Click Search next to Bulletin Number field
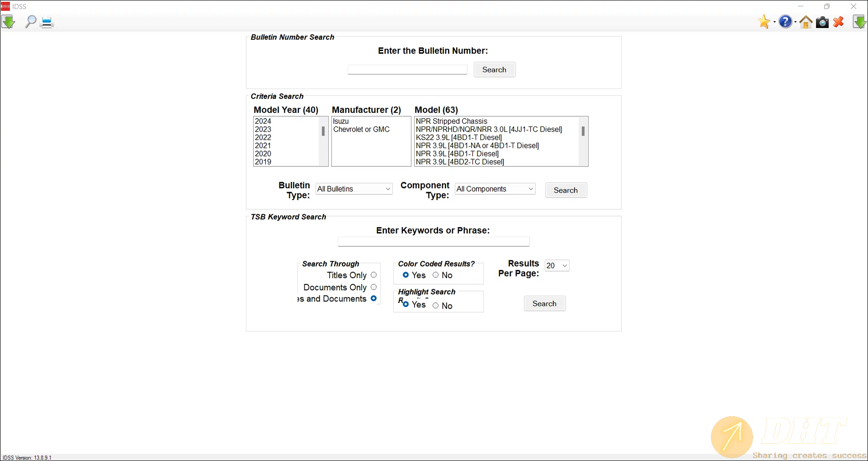Viewport: 868px width, 461px height. tap(494, 70)
